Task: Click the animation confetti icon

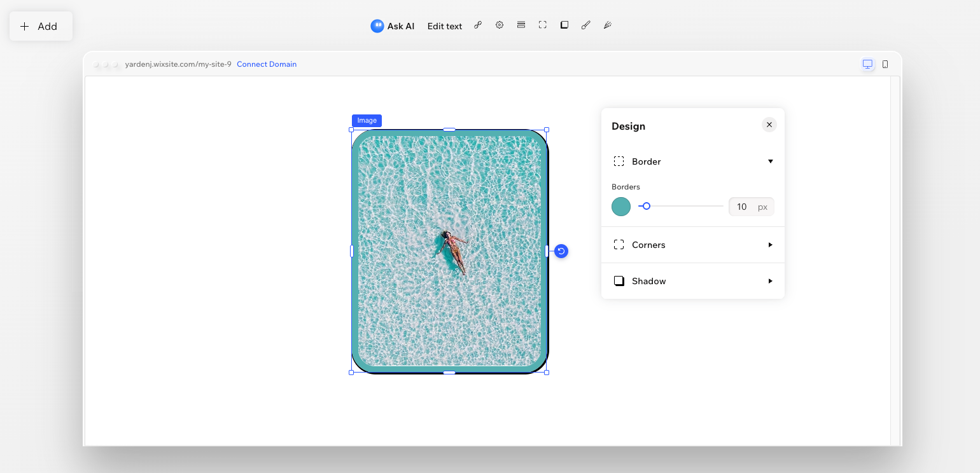Action: [x=608, y=25]
